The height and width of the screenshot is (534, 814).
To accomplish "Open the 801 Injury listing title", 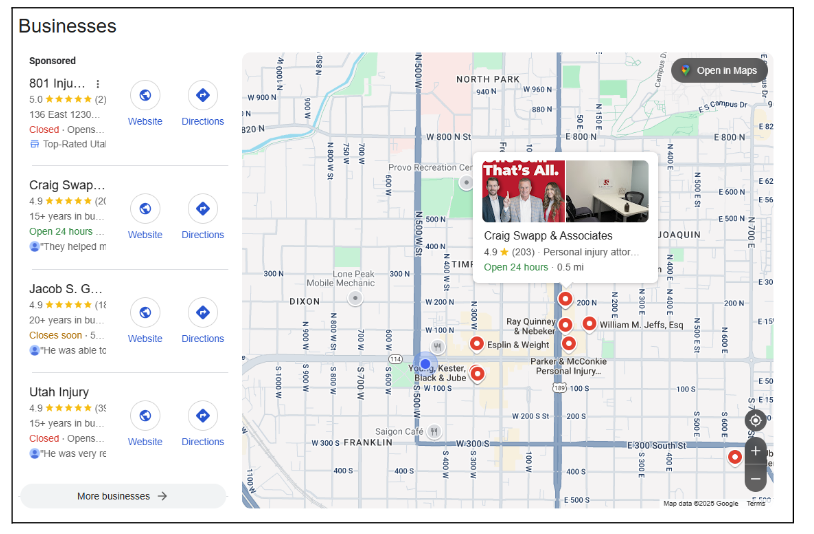I will tap(57, 83).
